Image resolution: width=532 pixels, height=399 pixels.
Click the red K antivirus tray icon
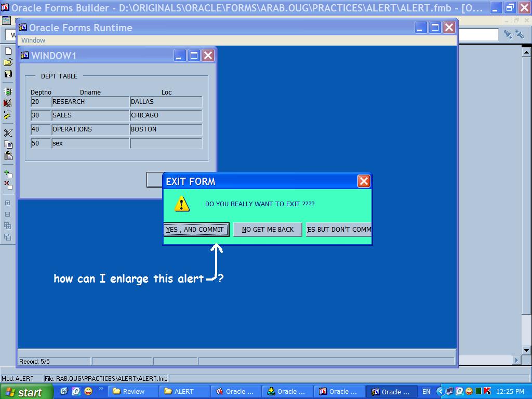[487, 391]
